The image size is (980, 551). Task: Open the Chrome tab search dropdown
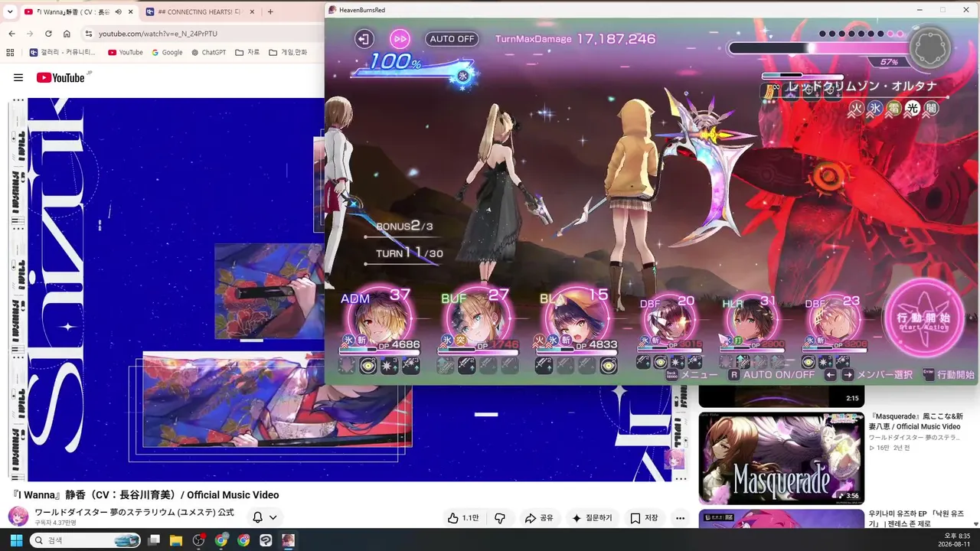coord(10,11)
